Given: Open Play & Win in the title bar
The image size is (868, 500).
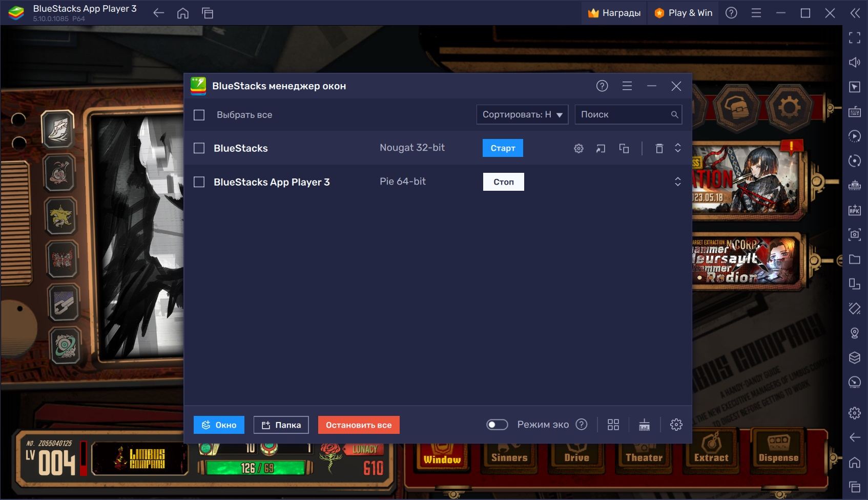Looking at the screenshot, I should pos(684,13).
